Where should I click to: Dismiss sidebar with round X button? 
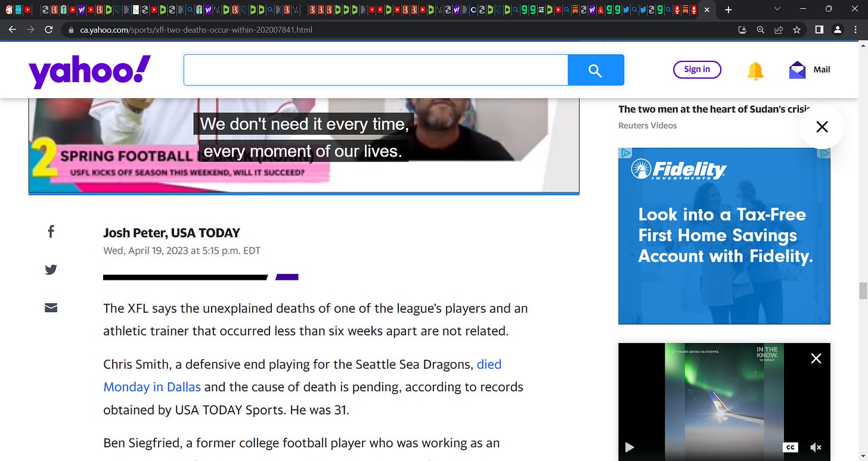821,126
